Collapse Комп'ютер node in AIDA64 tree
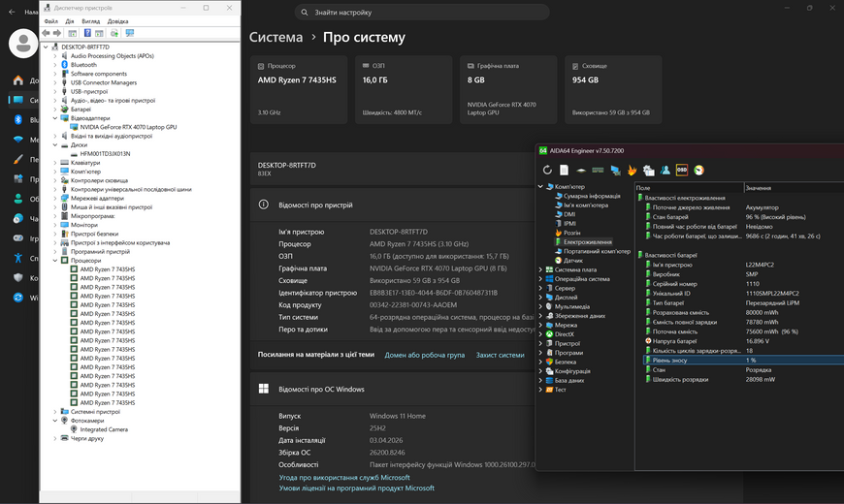The image size is (844, 504). (x=540, y=187)
